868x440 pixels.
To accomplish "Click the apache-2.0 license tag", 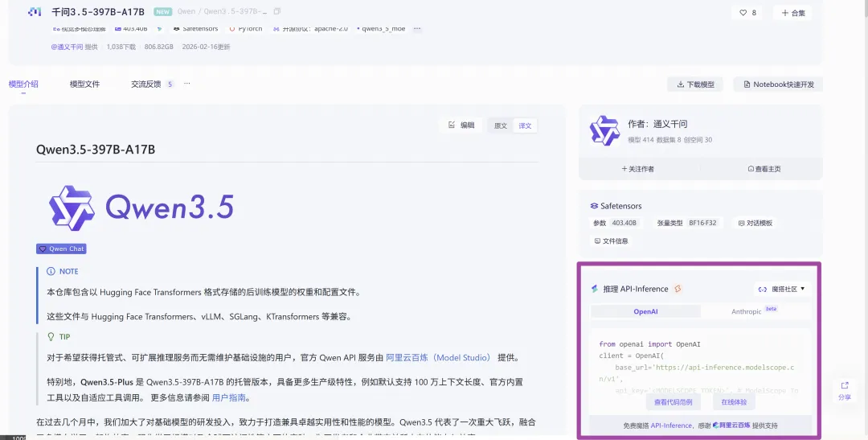I will tap(310, 28).
